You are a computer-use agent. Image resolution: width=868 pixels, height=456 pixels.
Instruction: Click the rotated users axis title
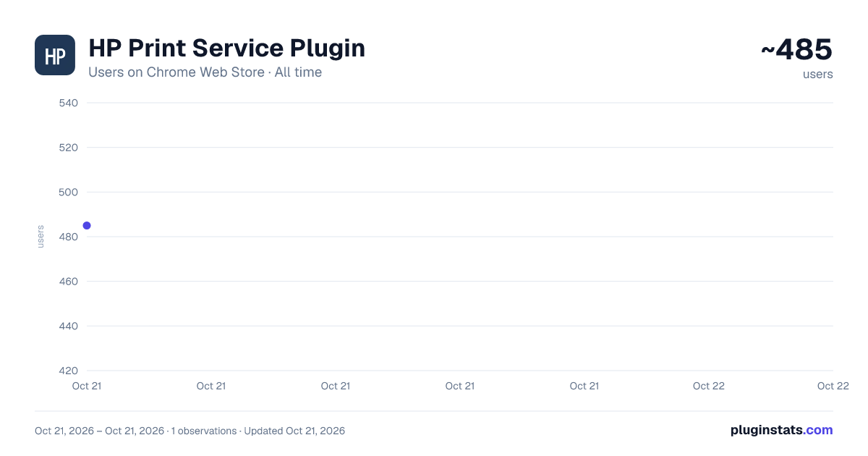click(41, 237)
